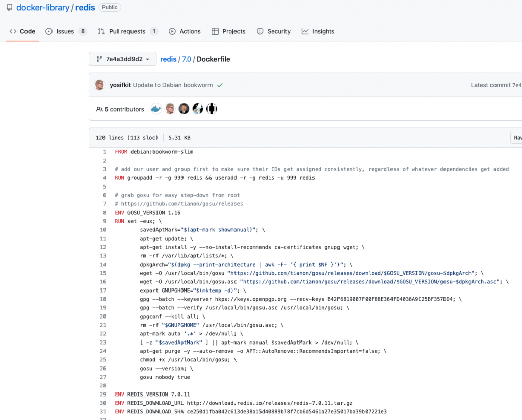Click the second contributor avatar with glasses

coord(170,109)
